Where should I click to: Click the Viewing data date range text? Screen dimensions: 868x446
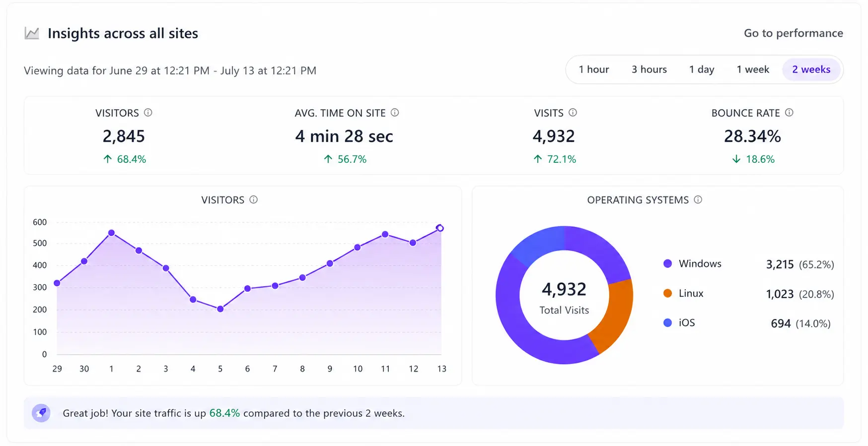pos(170,70)
